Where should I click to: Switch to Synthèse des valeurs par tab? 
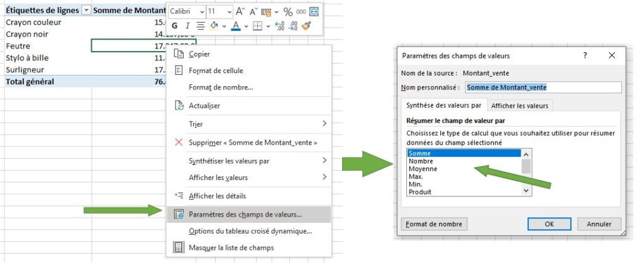pyautogui.click(x=443, y=105)
